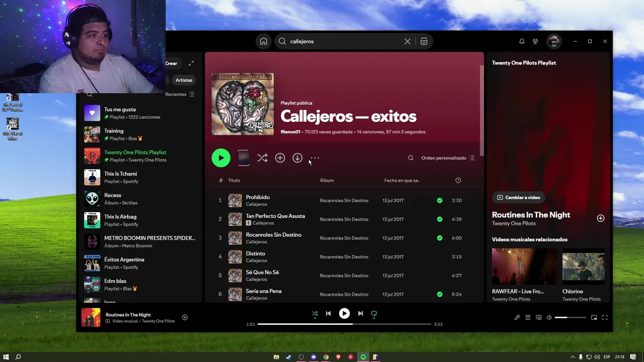Open the lyrics microphone icon
Viewport: 644px width, 362px height.
point(517,317)
